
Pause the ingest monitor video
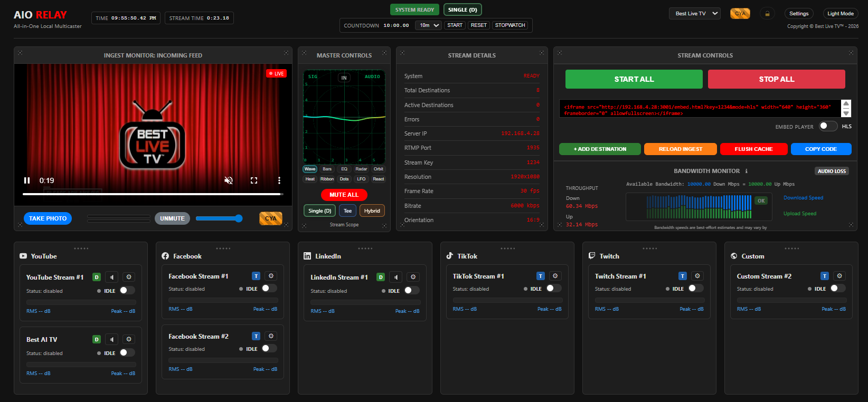point(27,180)
